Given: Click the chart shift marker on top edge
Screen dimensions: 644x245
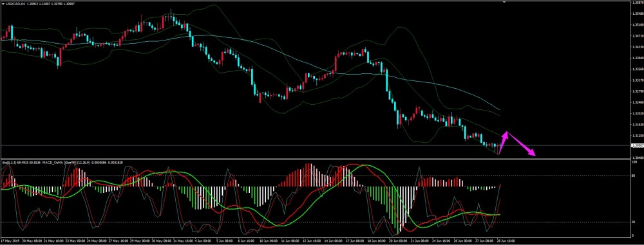Looking at the screenshot, I should coord(504,1).
